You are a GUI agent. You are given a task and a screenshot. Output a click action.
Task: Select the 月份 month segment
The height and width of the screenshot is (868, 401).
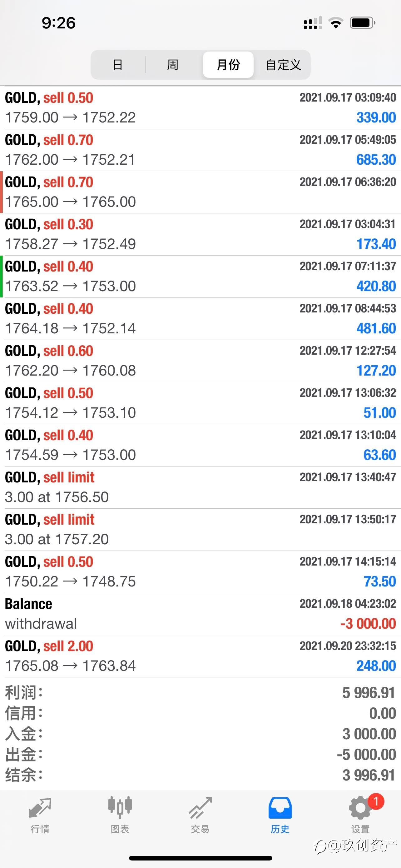tap(228, 65)
